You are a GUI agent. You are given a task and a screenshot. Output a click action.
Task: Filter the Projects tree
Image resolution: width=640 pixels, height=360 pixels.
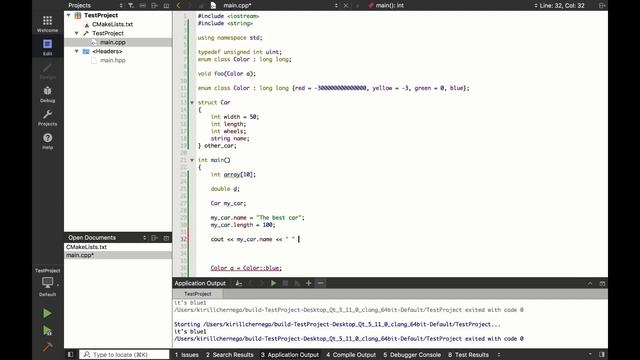click(131, 5)
